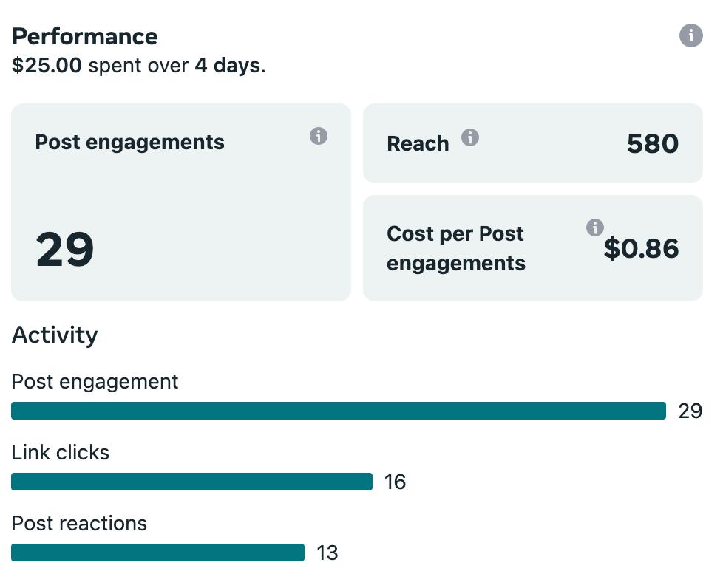Select the $25.00 spent over 4 days text
This screenshot has height=588, width=723.
(x=138, y=66)
